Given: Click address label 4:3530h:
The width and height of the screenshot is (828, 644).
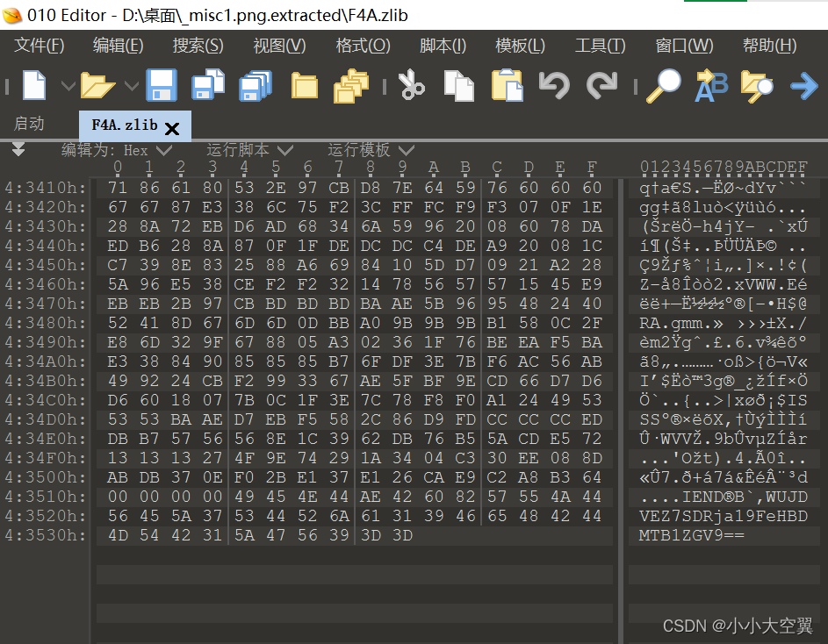Looking at the screenshot, I should pyautogui.click(x=46, y=535).
